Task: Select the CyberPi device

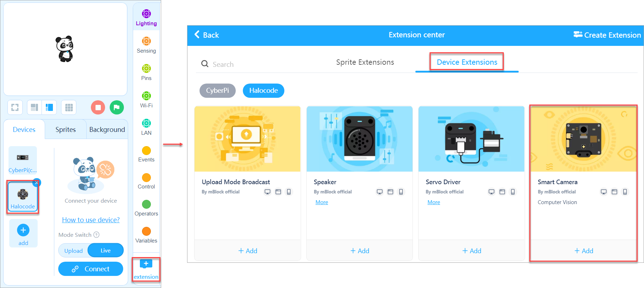Action: [23, 160]
